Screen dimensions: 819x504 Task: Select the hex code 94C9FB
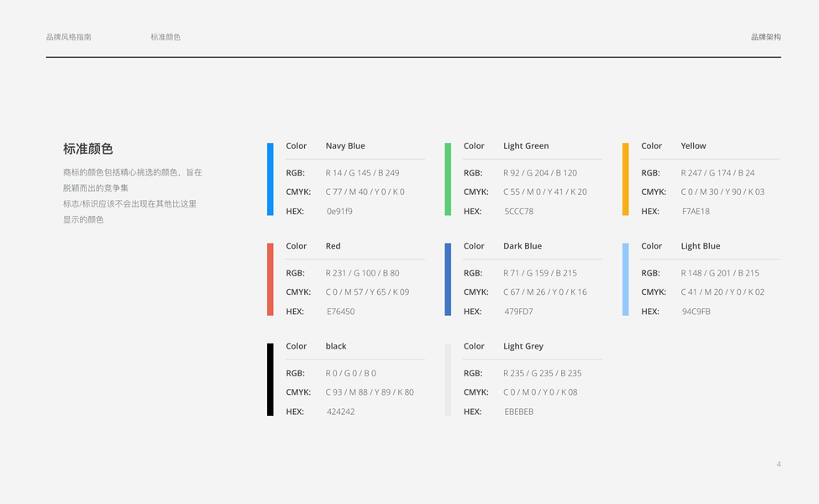point(696,312)
